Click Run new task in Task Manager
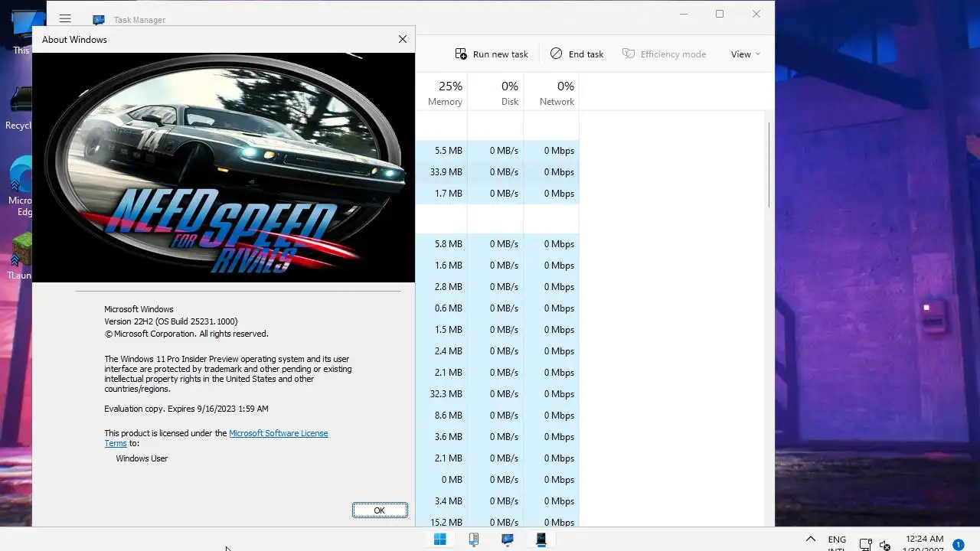 (492, 54)
